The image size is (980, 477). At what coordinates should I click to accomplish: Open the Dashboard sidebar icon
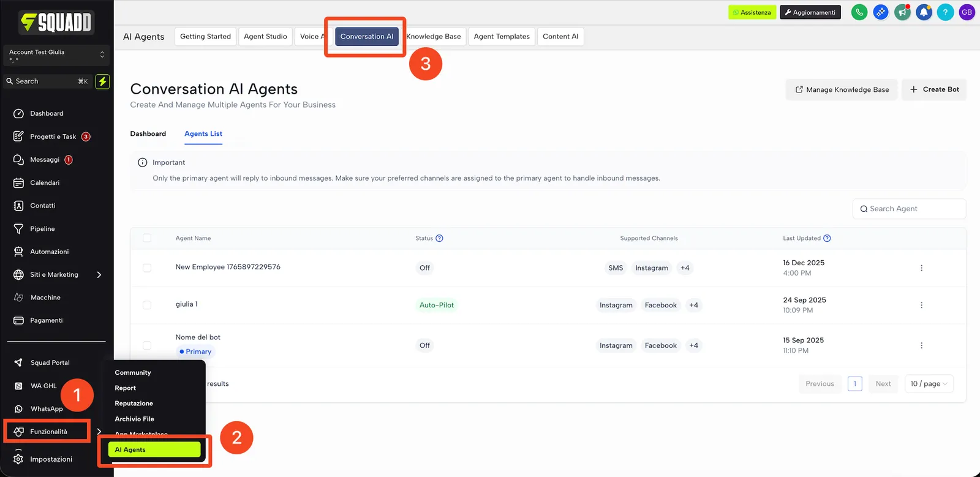click(18, 113)
